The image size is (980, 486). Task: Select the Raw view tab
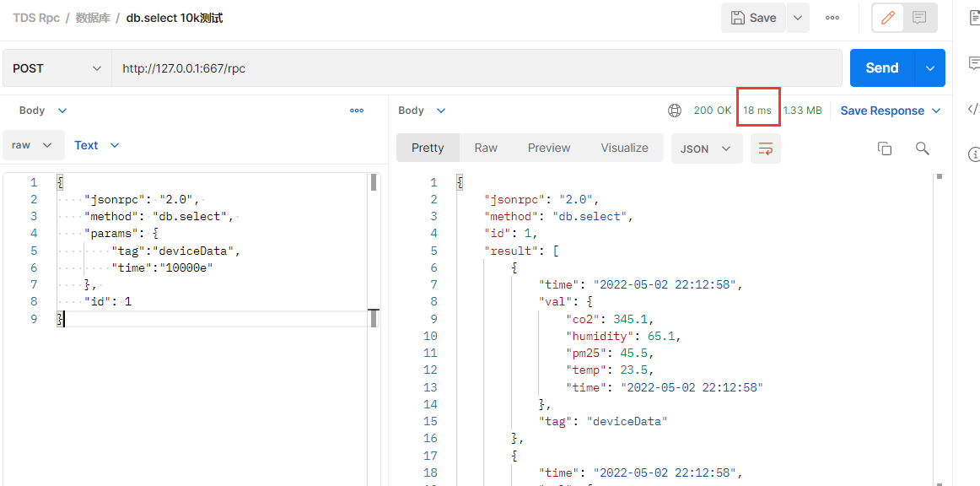(486, 148)
